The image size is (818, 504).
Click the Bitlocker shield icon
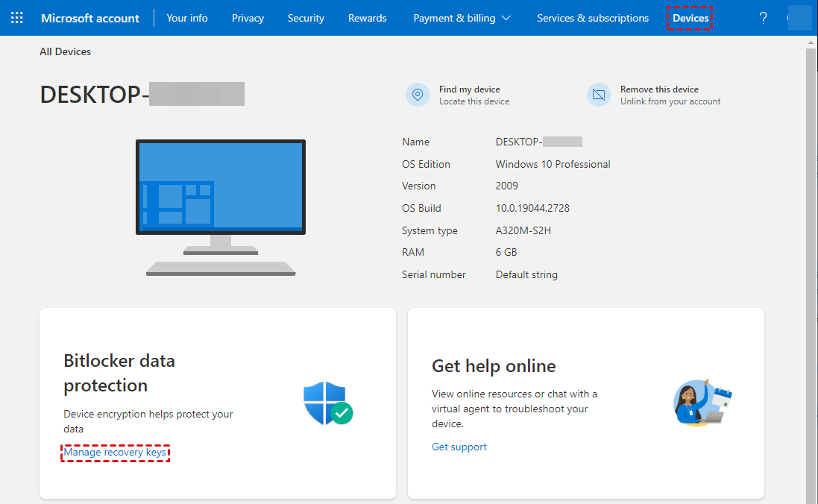(x=328, y=403)
